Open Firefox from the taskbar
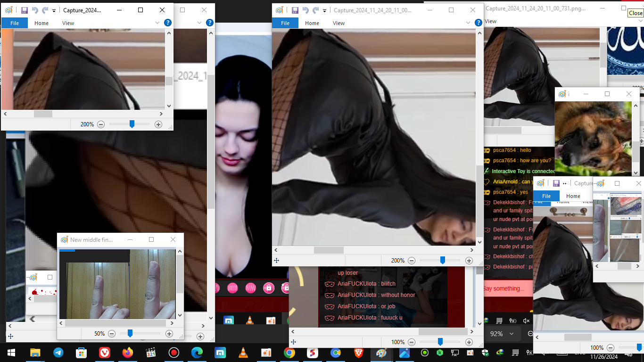Screen dimensions: 644x362 127,353
